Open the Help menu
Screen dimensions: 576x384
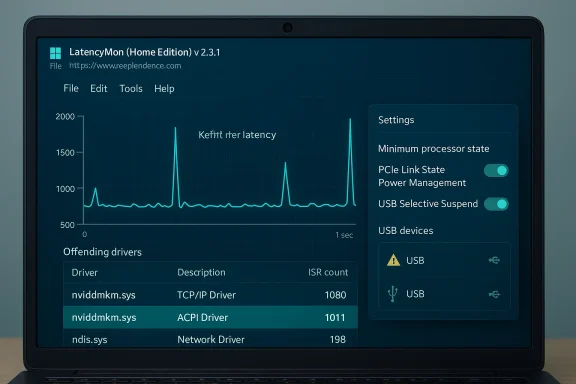pos(164,89)
